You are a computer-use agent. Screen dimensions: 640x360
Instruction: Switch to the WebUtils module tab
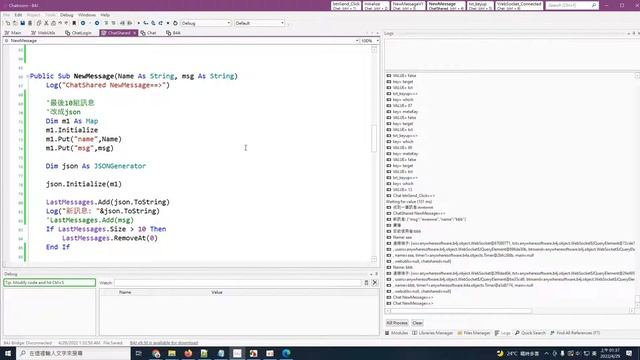pos(43,33)
